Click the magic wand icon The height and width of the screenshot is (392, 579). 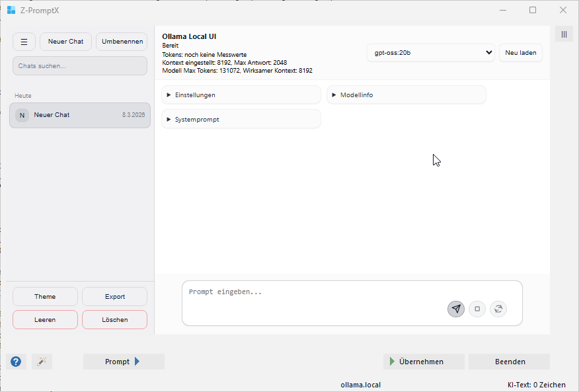(x=42, y=362)
